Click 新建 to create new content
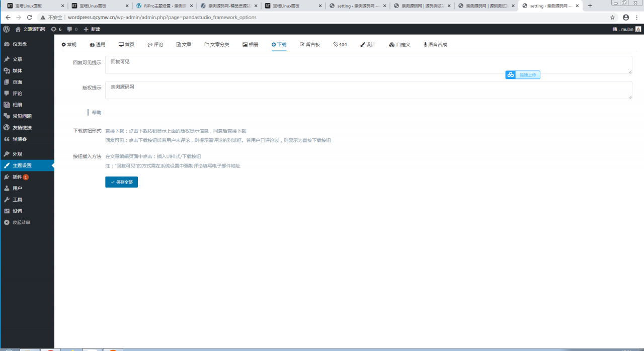This screenshot has width=644, height=351. (92, 29)
